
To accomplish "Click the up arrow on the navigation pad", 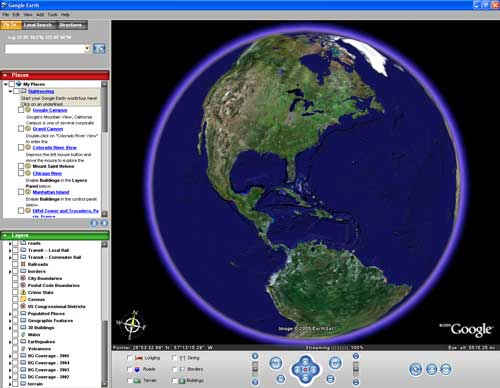I will point(305,361).
